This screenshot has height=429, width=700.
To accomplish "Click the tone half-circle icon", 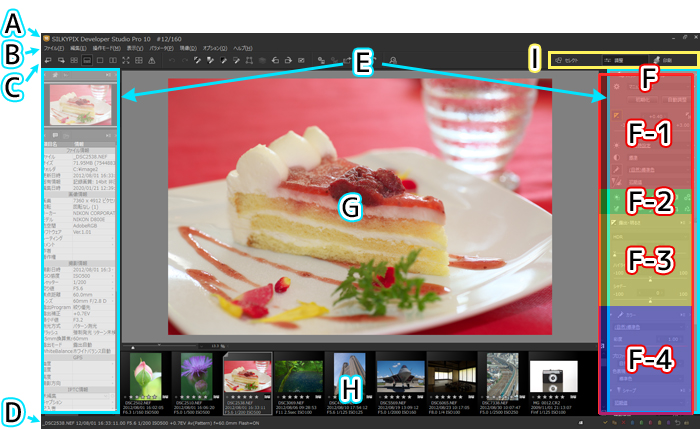I will coord(617,158).
